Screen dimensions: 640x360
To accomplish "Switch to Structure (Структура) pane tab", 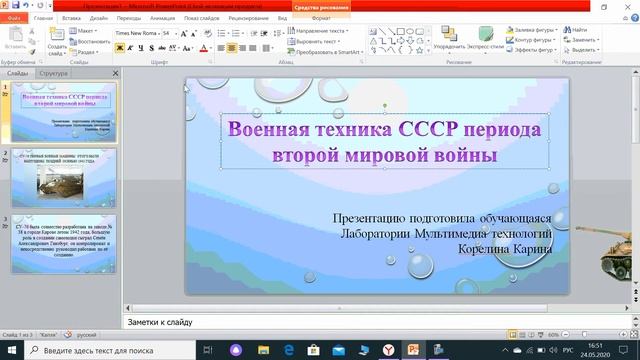I will tap(53, 73).
